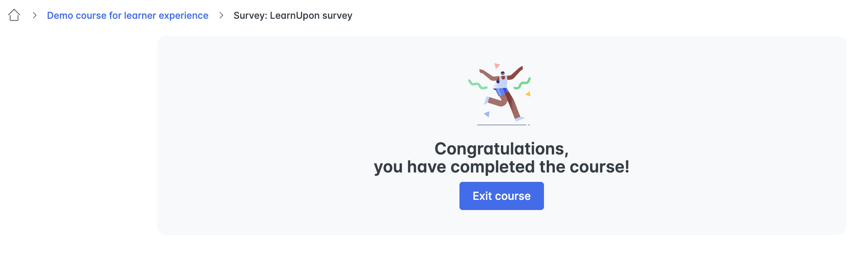Click the chevron after the Home icon
This screenshot has height=255, width=868.
pos(35,15)
